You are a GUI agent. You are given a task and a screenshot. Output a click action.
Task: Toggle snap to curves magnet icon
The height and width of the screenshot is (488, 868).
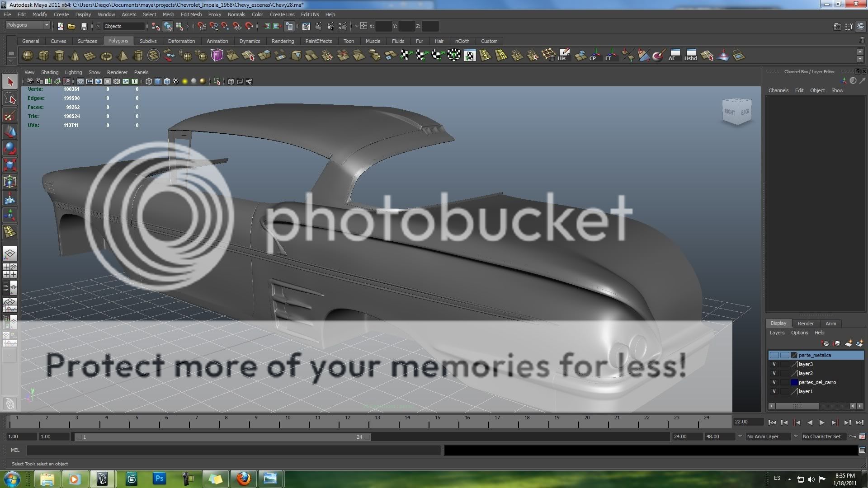point(213,26)
